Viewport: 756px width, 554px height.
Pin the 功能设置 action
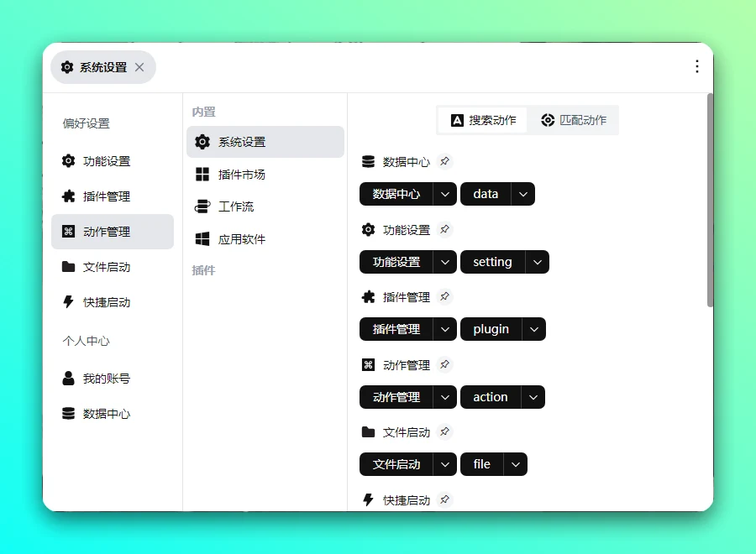tap(445, 229)
